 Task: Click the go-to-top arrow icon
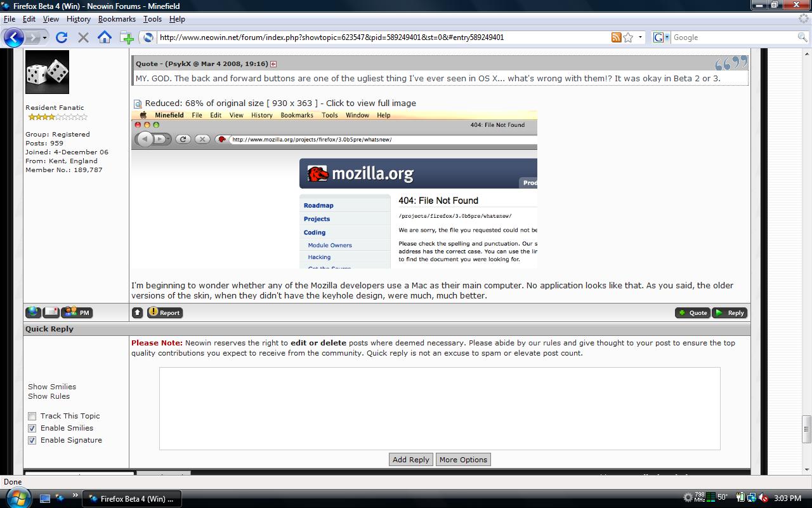[138, 312]
